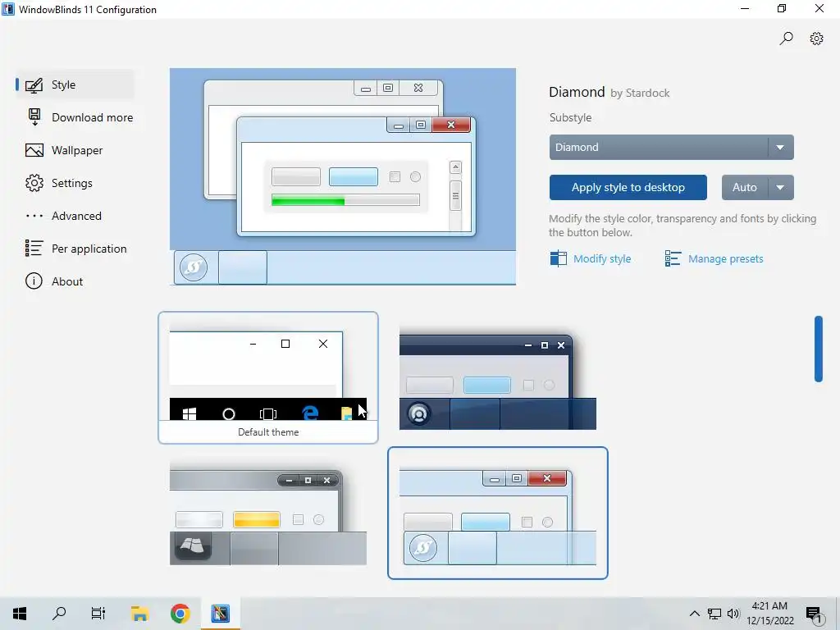Open the Download more section
Image resolution: width=840 pixels, height=630 pixels.
[80, 117]
